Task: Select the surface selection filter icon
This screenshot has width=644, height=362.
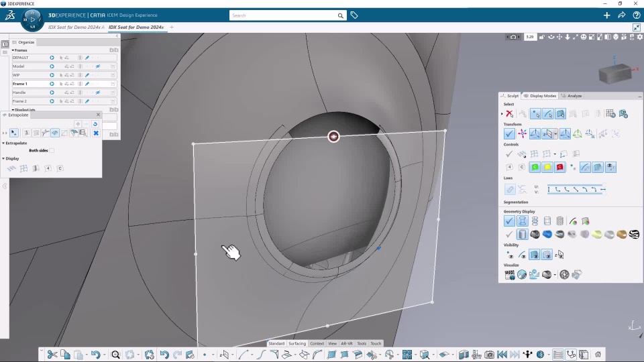Action: point(561,114)
